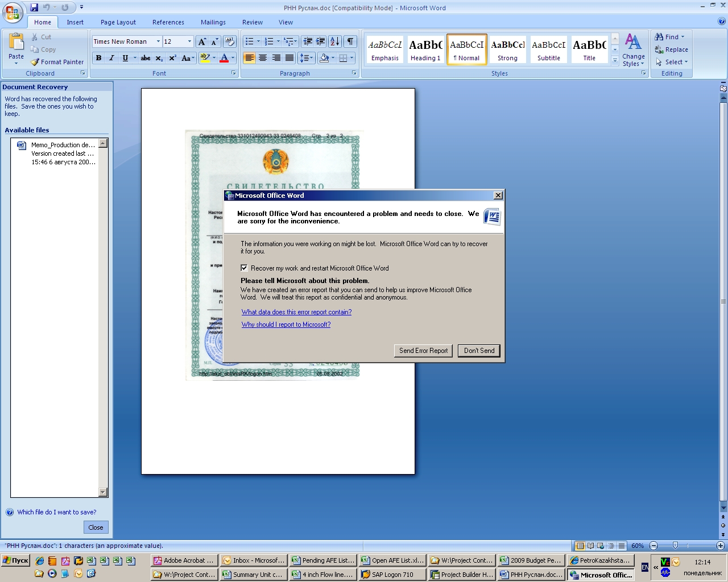Click the Clear Formatting icon
Viewport: 728px width, 582px height.
tap(230, 41)
